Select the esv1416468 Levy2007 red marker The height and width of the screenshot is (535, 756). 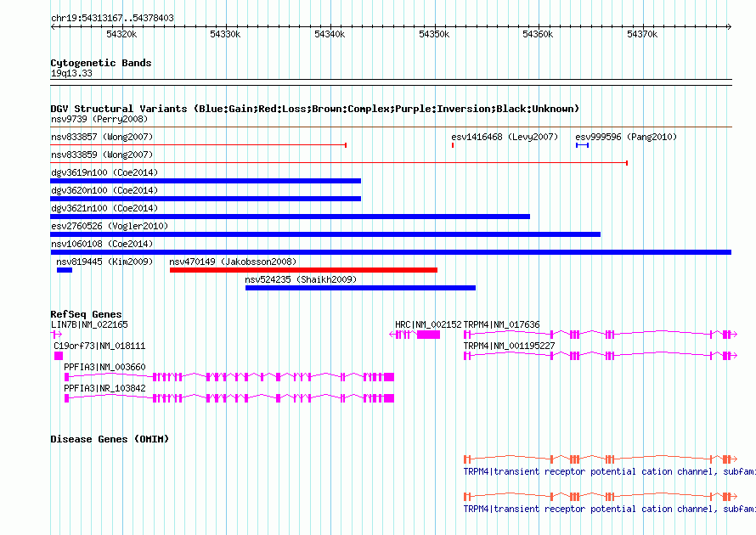(x=453, y=145)
